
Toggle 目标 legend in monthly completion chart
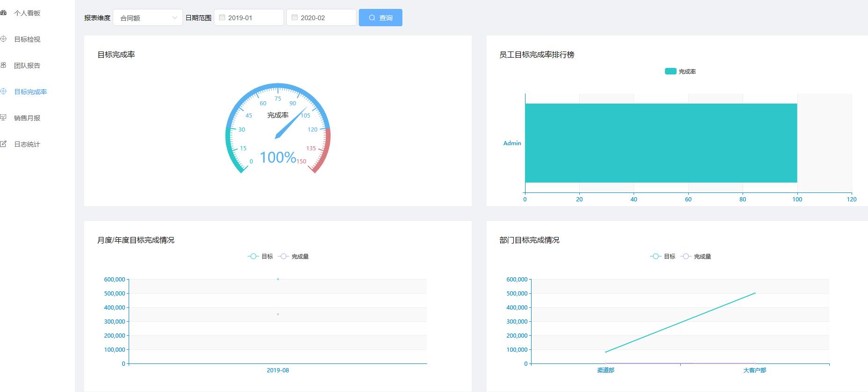point(260,257)
